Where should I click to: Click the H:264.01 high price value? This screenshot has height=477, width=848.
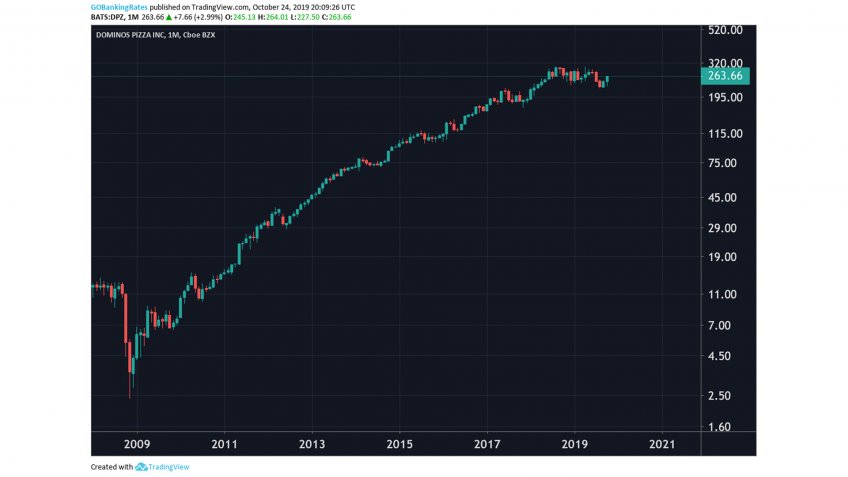273,17
